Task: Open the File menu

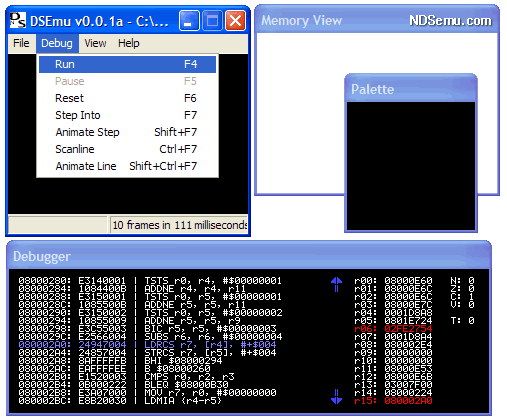Action: coord(21,43)
